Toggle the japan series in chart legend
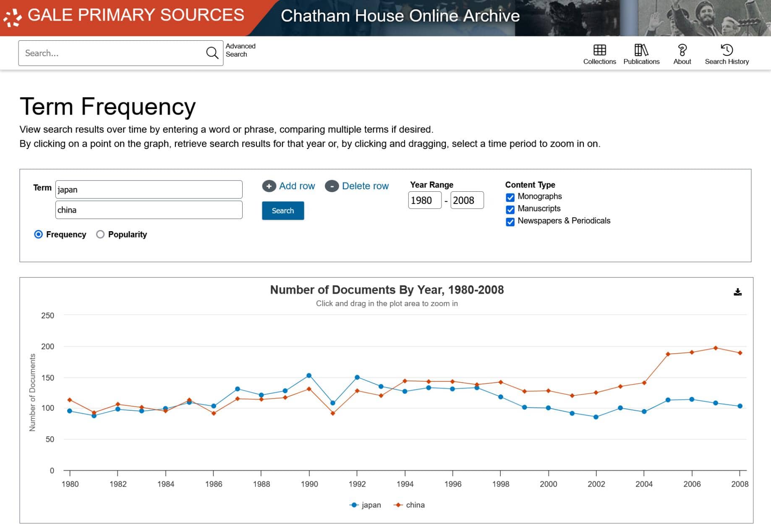The image size is (771, 532). (365, 505)
